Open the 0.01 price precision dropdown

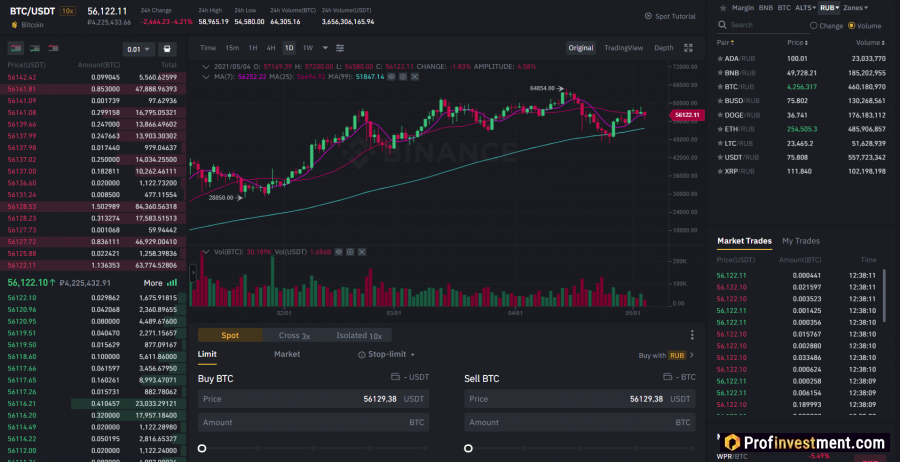(x=139, y=49)
